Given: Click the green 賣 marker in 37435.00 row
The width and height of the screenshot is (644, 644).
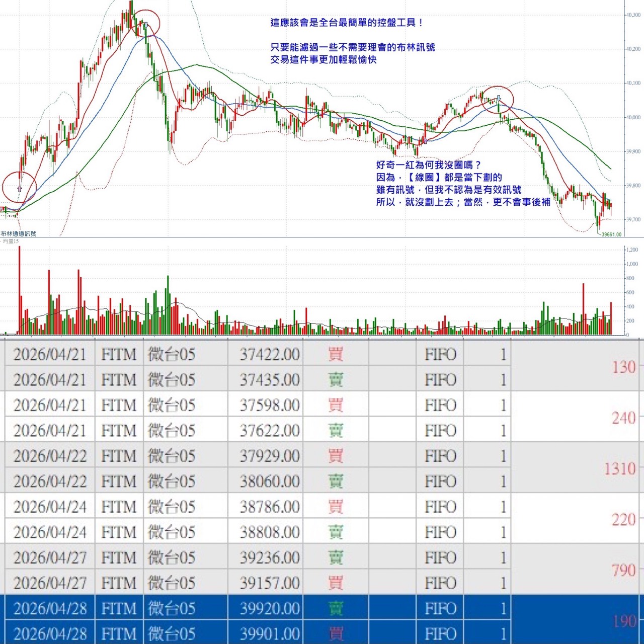Looking at the screenshot, I should click(x=335, y=380).
